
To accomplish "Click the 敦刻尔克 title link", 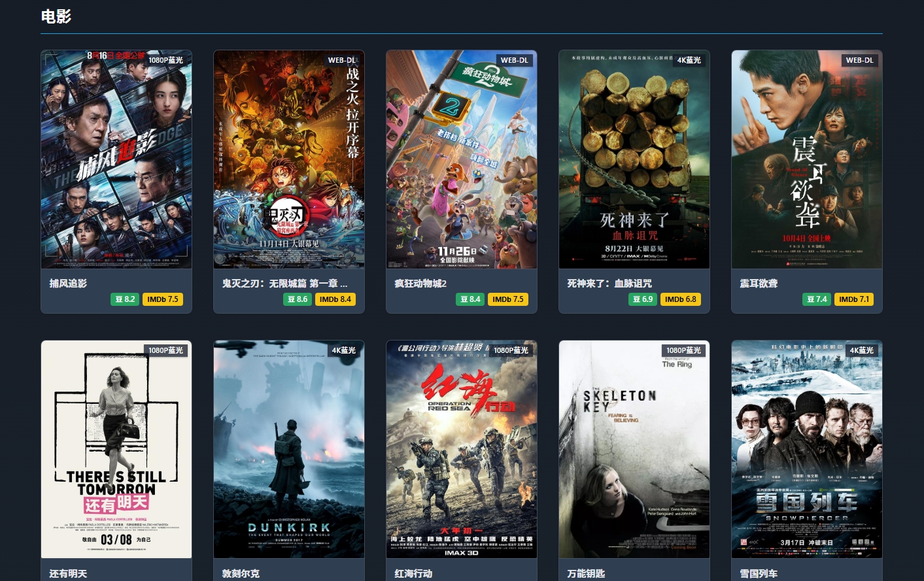I will (x=241, y=574).
